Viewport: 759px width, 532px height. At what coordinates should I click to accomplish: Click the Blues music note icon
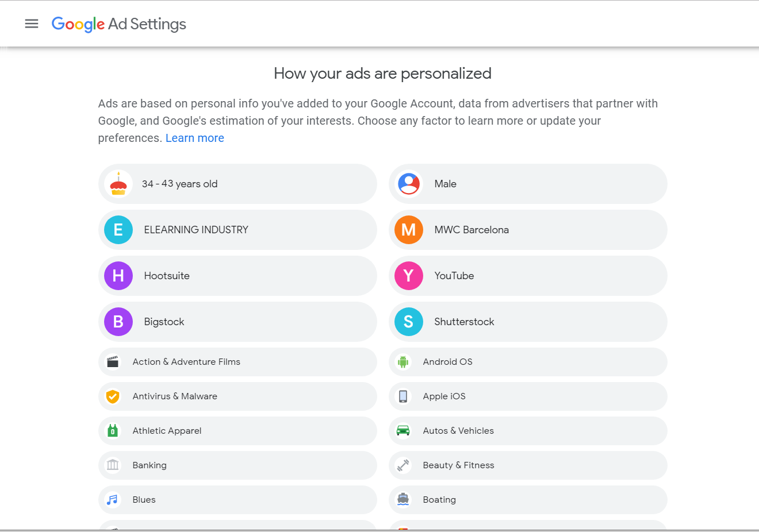pos(113,500)
